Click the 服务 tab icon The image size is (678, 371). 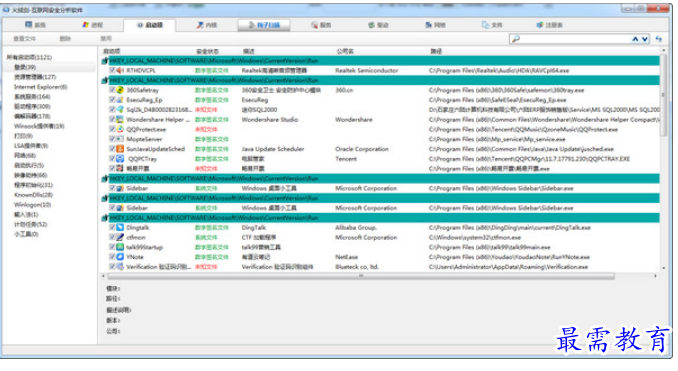point(314,25)
